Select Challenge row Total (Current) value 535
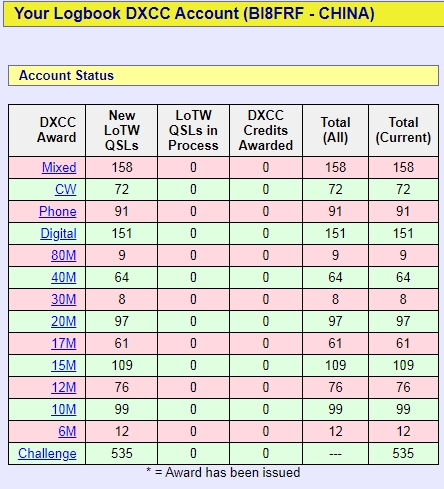 (x=403, y=453)
